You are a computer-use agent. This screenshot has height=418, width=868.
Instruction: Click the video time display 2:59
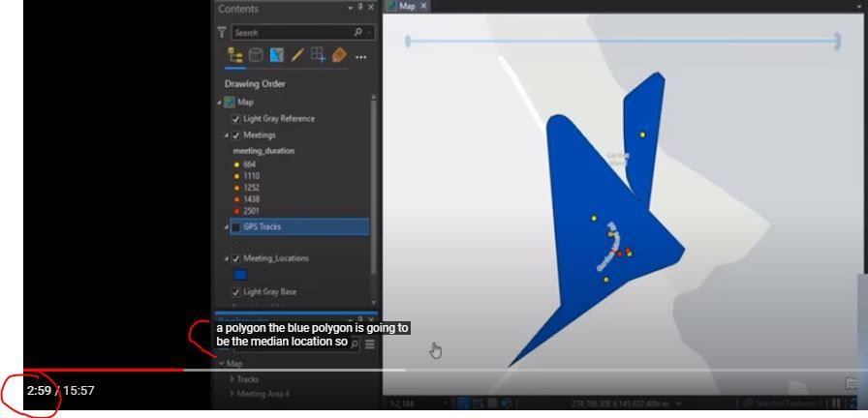(39, 390)
